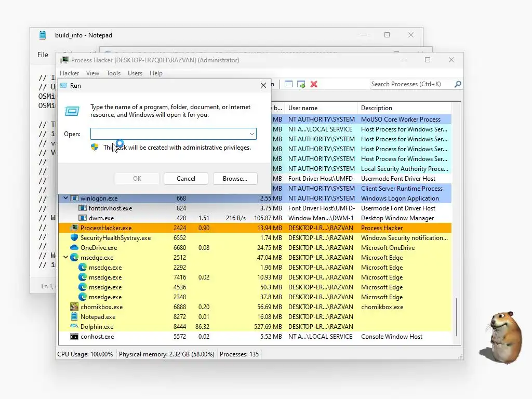Viewport: 532px width, 399px height.
Task: Click the Edge icon of msedge.exe PID 2292
Action: point(83,267)
